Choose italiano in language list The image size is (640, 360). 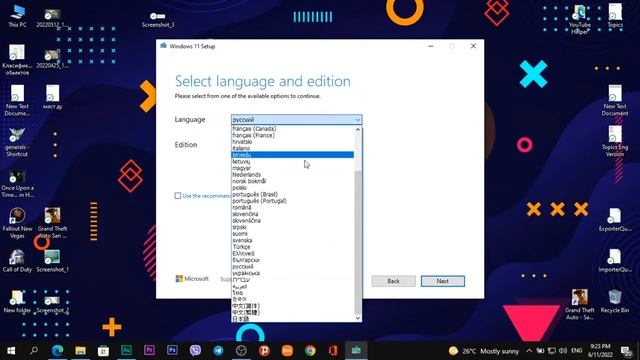293,148
